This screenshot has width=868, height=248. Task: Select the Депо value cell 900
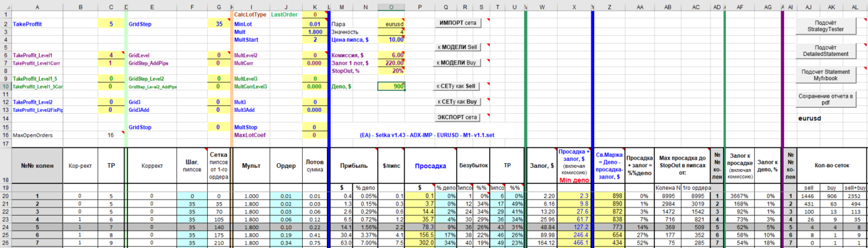[x=392, y=86]
